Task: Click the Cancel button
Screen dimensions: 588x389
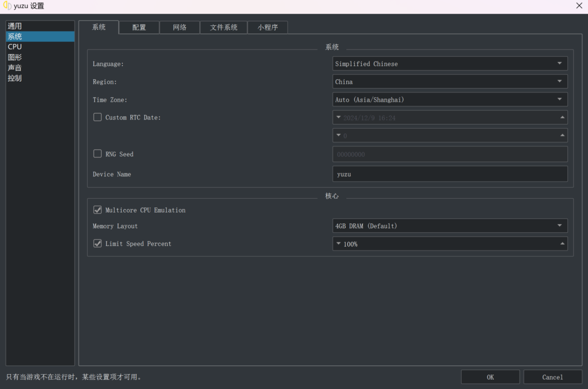Action: point(552,377)
